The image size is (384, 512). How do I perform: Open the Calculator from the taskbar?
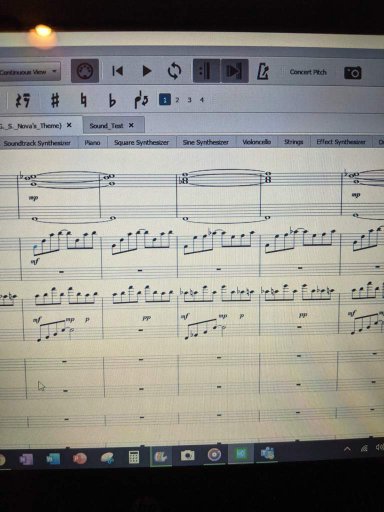click(134, 457)
